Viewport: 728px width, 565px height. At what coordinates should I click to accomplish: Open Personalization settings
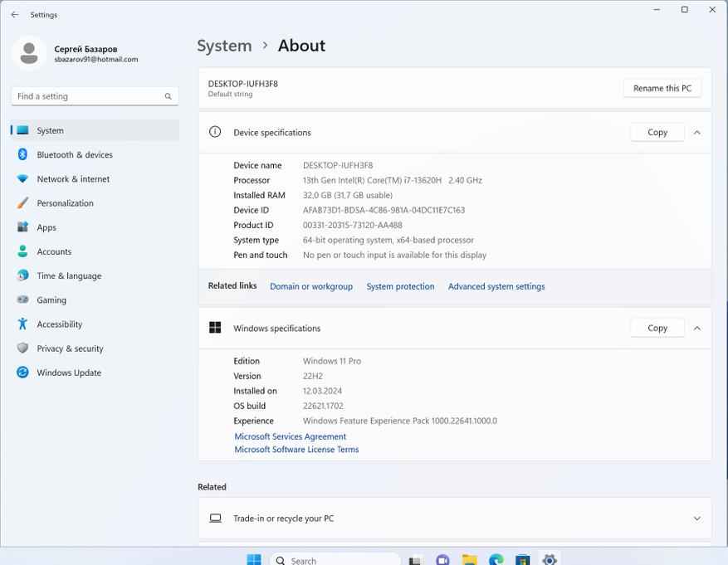(65, 202)
